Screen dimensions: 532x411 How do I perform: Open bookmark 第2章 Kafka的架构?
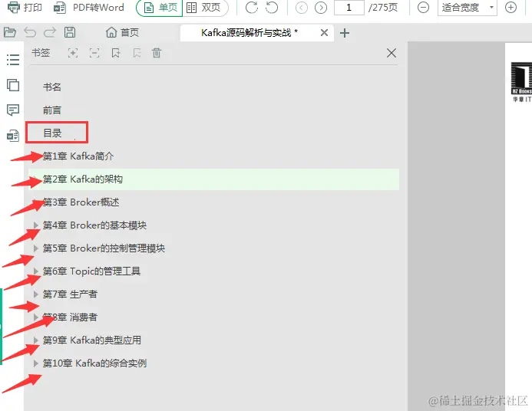[x=82, y=179]
